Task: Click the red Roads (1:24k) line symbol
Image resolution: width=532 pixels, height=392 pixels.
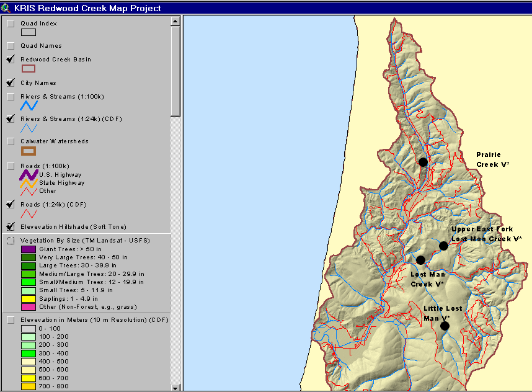Action: point(29,214)
